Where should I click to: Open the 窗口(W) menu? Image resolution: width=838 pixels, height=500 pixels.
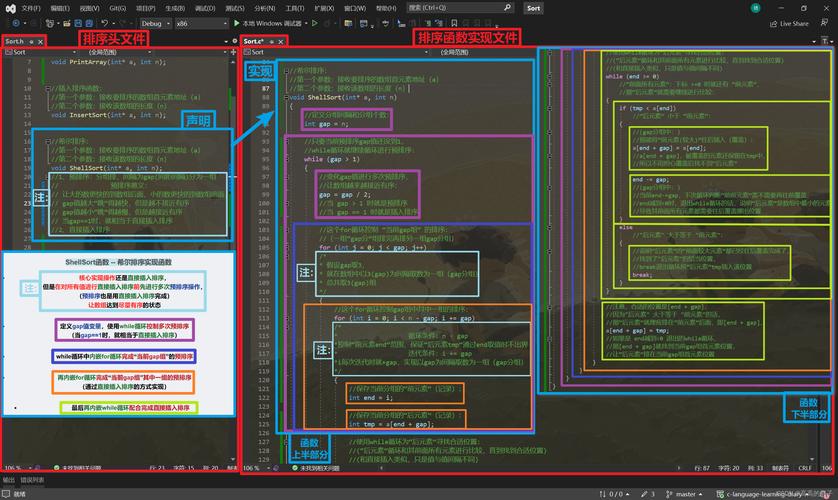[x=355, y=8]
